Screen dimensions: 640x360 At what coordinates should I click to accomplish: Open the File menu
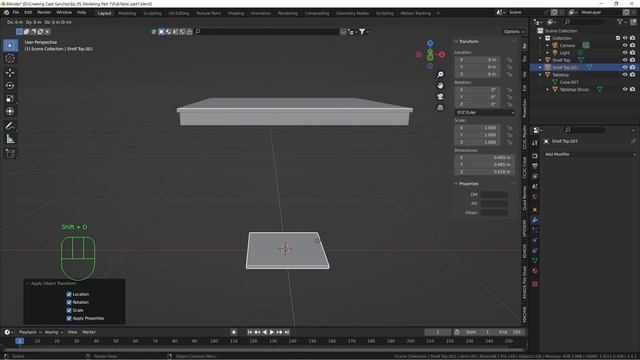(16, 13)
